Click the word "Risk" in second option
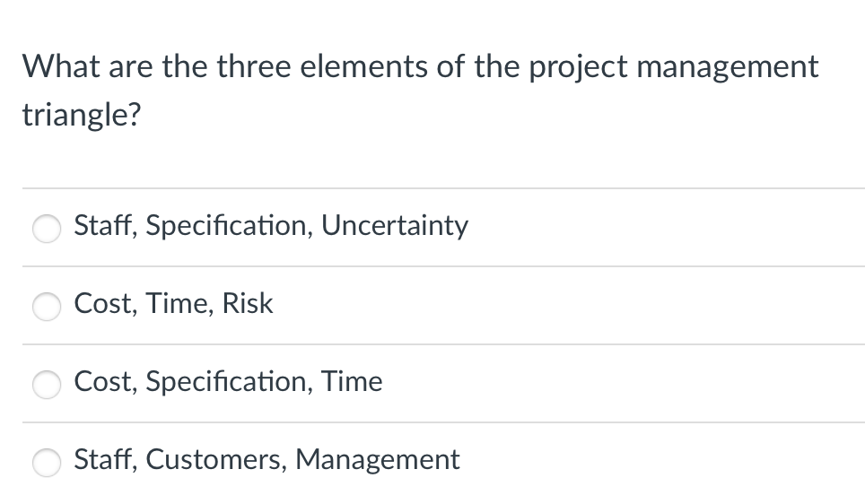The height and width of the screenshot is (504, 865). (247, 303)
